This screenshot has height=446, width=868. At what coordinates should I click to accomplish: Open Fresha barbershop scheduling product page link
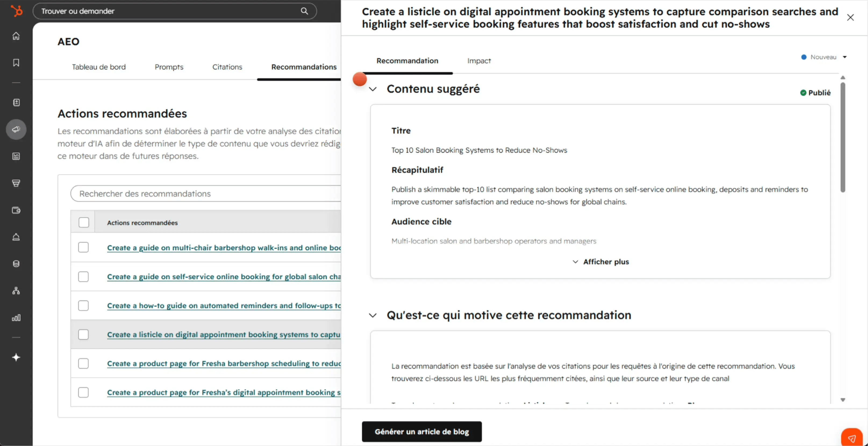point(224,364)
